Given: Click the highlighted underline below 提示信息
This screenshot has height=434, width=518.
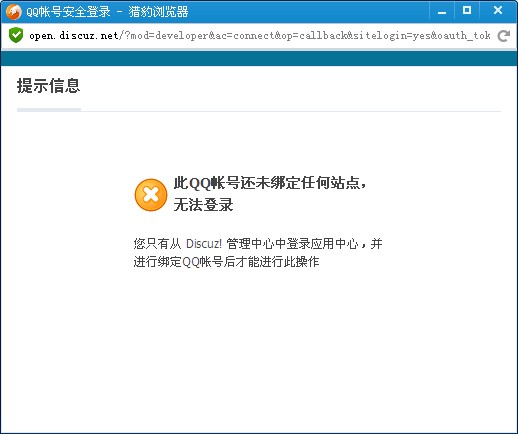Looking at the screenshot, I should pos(49,110).
